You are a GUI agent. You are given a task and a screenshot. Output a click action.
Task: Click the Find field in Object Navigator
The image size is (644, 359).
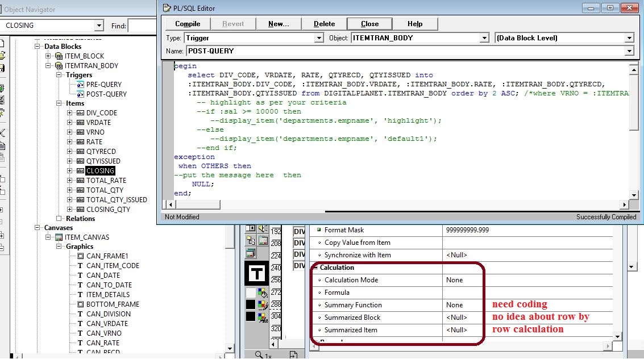click(142, 26)
